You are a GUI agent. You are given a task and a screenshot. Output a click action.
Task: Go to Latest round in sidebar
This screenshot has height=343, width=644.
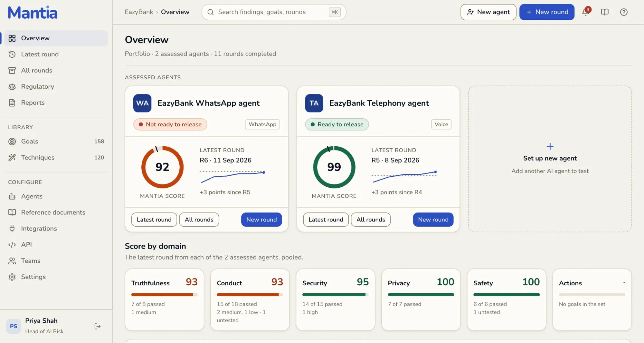[56, 54]
